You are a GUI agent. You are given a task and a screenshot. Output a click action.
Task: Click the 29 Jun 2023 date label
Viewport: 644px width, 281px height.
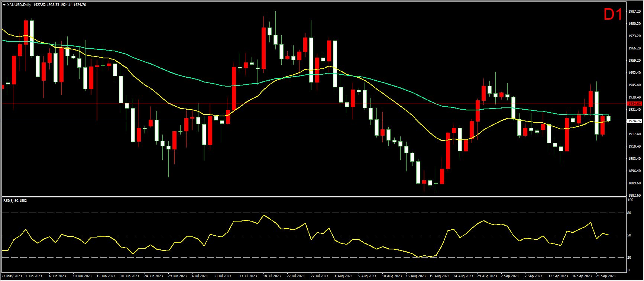pos(177,276)
